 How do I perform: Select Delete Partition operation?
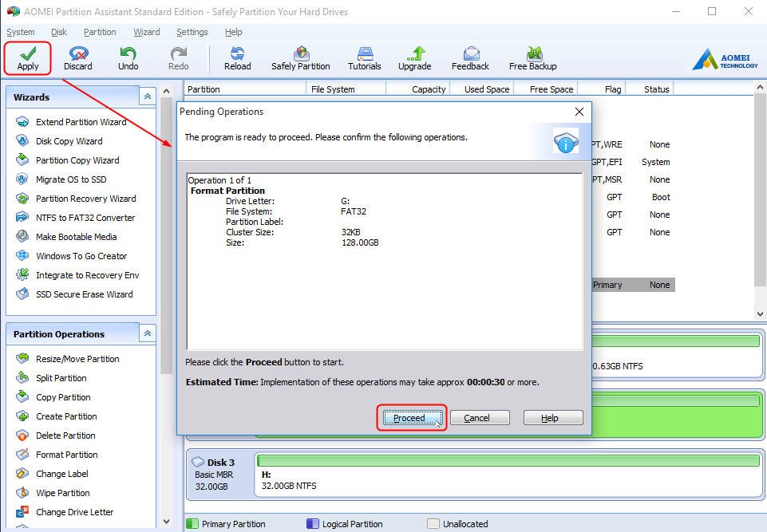(x=56, y=435)
